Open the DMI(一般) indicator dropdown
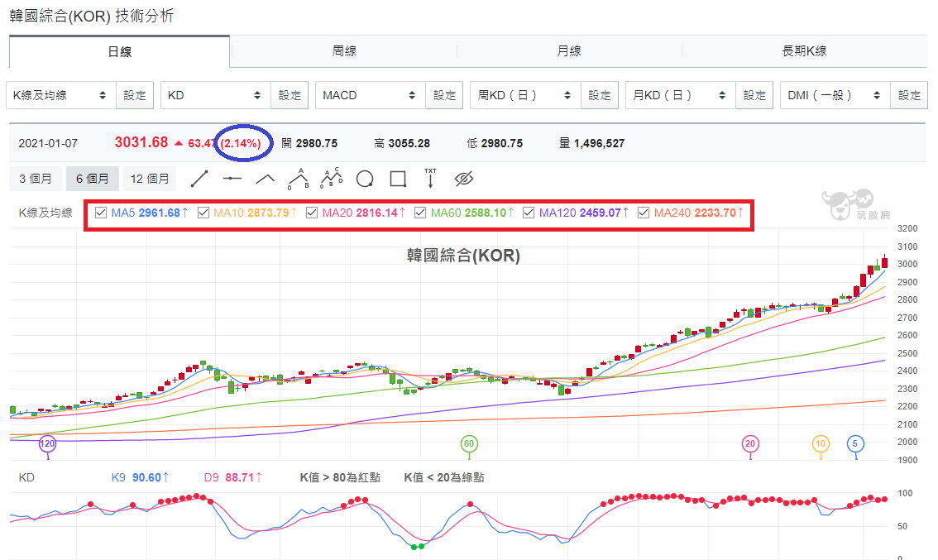The image size is (938, 560). pos(835,95)
